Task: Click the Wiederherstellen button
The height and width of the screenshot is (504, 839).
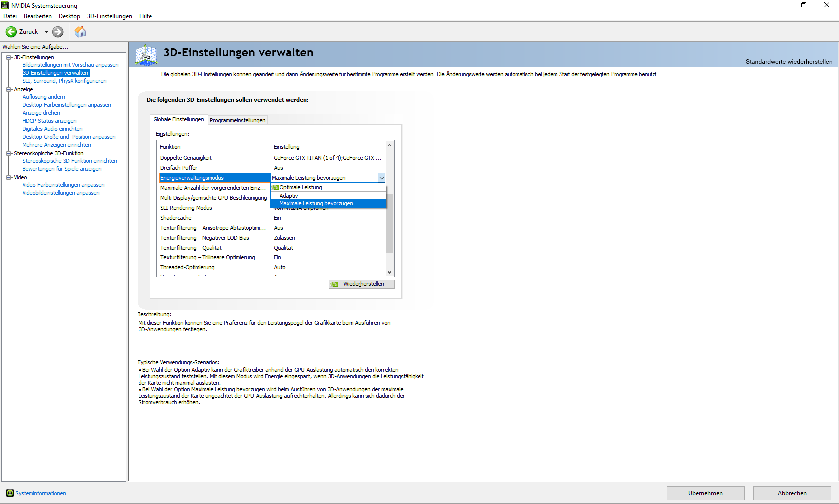Action: pos(362,284)
